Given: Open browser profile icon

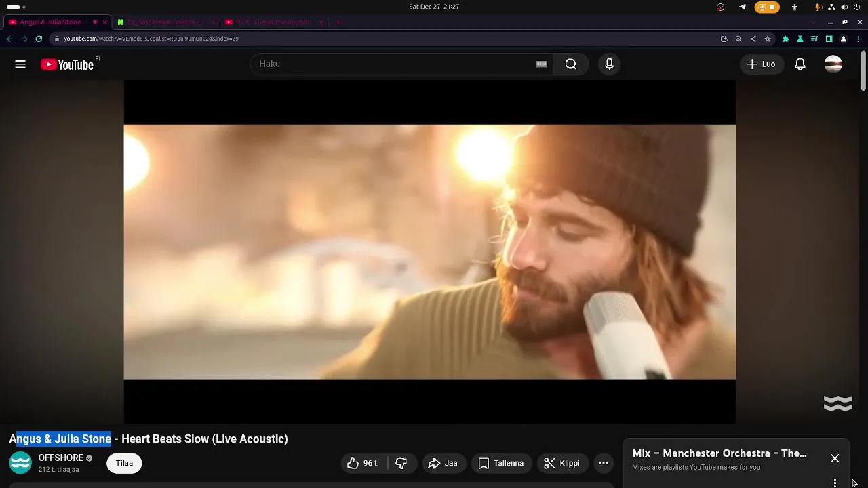Looking at the screenshot, I should 844,39.
